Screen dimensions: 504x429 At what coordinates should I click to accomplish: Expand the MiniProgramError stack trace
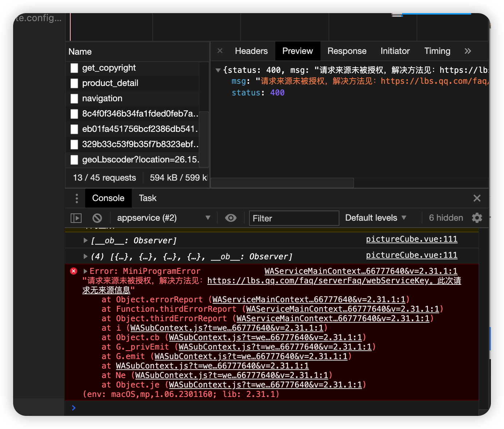coord(85,271)
